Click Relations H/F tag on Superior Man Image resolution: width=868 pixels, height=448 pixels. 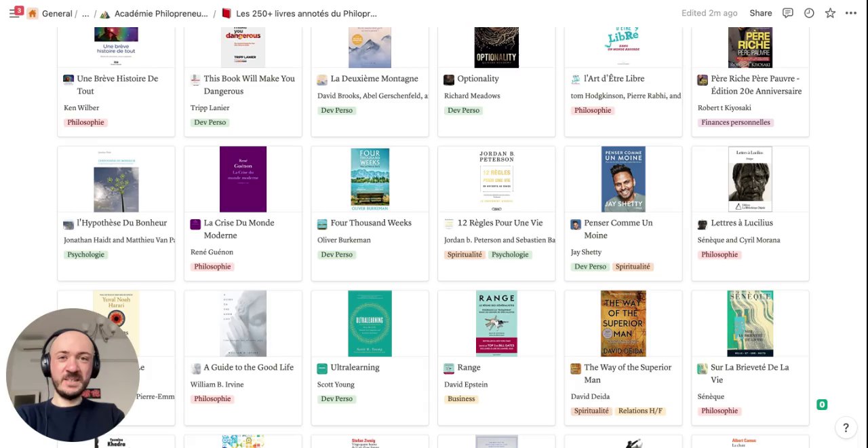click(640, 411)
